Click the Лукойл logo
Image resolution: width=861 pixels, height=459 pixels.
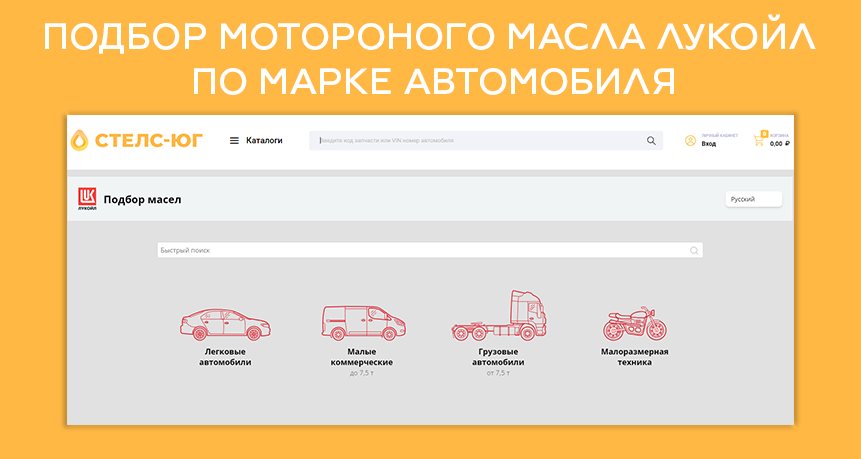click(x=87, y=199)
